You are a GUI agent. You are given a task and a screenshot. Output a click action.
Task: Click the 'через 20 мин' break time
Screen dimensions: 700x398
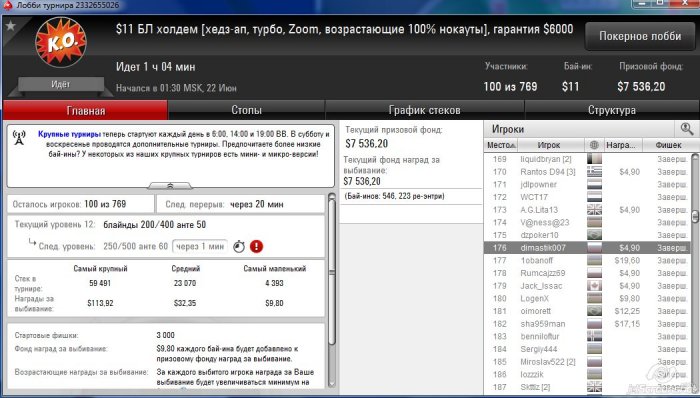tap(257, 204)
